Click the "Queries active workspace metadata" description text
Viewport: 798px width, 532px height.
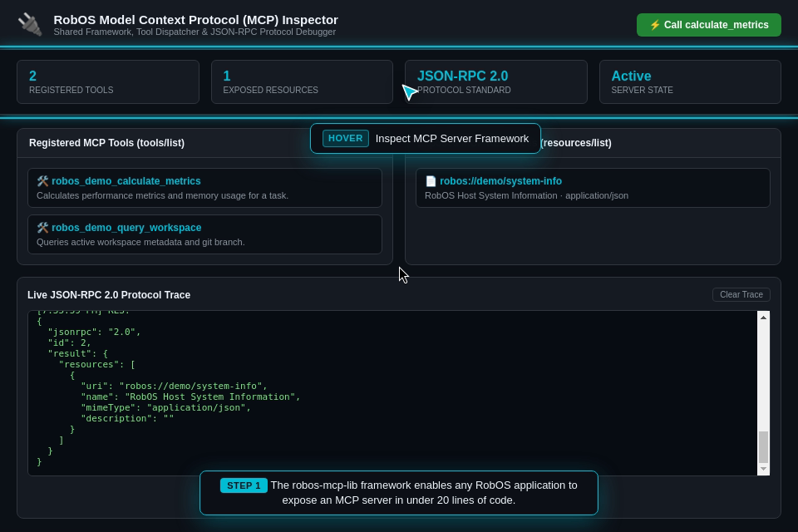tap(140, 243)
